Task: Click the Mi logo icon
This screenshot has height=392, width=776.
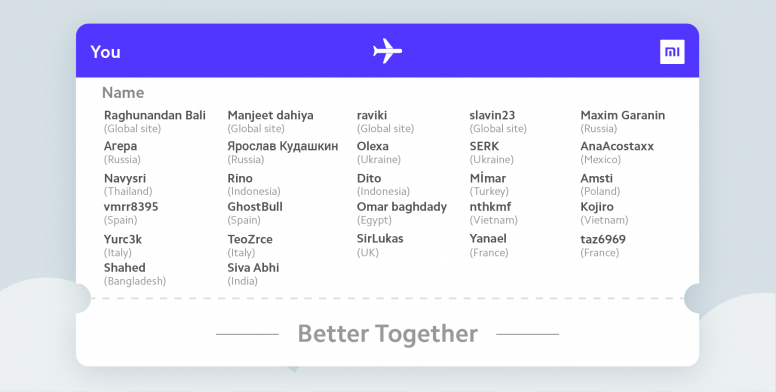Action: [672, 52]
